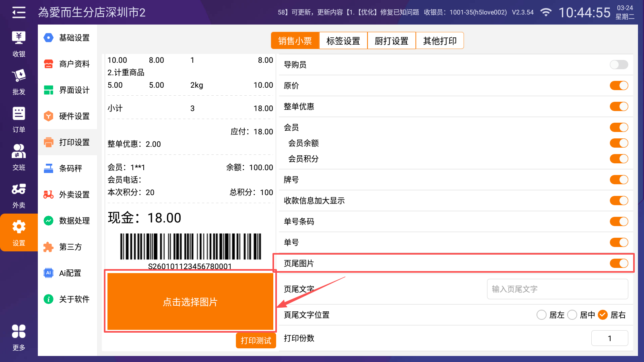
Task: Focus the 输入页尾文字 input field
Action: coord(557,289)
